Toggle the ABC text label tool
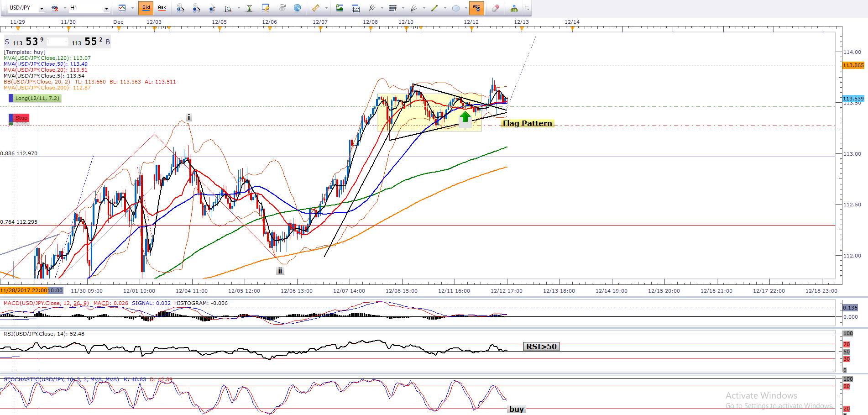The height and width of the screenshot is (415, 868). [476, 8]
